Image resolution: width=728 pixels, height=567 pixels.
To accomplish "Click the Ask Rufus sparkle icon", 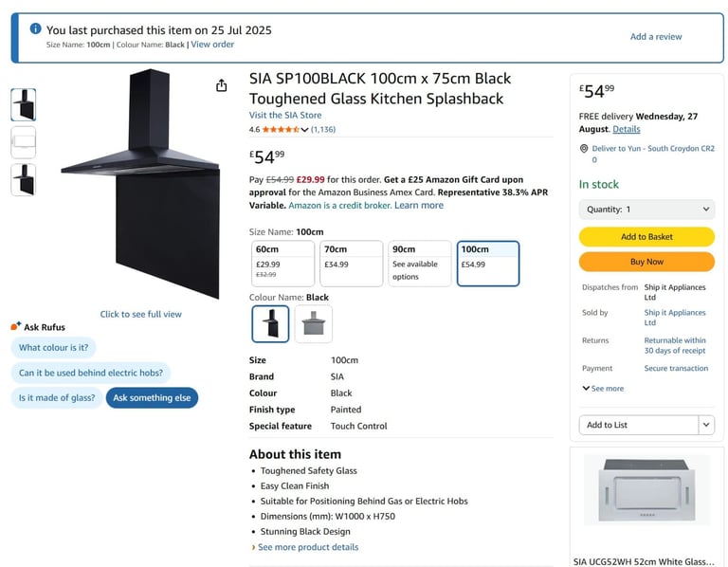I will point(16,326).
